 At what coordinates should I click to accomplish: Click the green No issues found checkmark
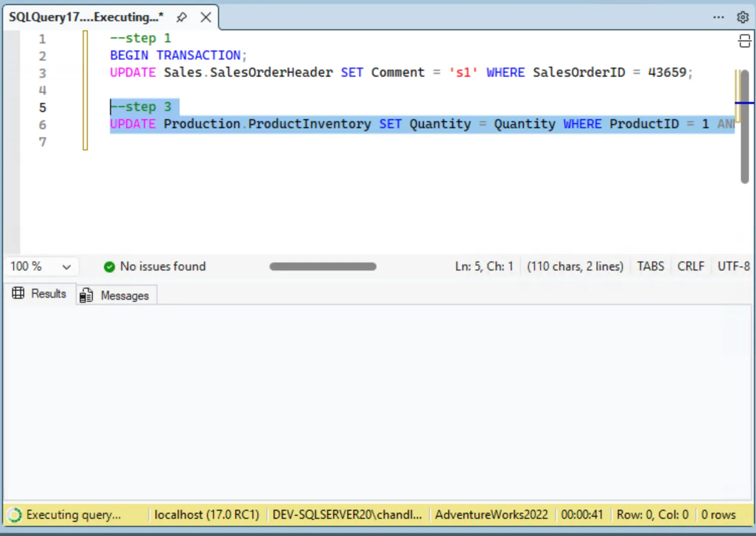coord(109,266)
